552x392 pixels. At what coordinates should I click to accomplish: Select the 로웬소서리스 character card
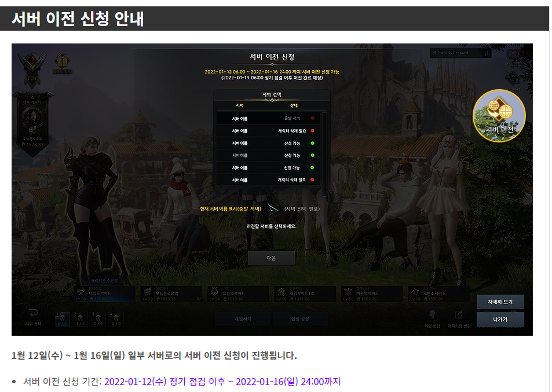coord(439,294)
